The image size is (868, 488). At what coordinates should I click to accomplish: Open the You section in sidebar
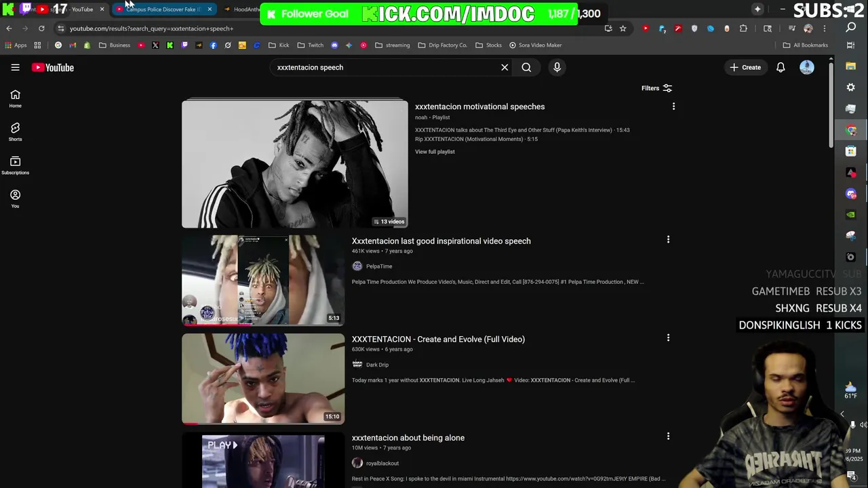15,199
